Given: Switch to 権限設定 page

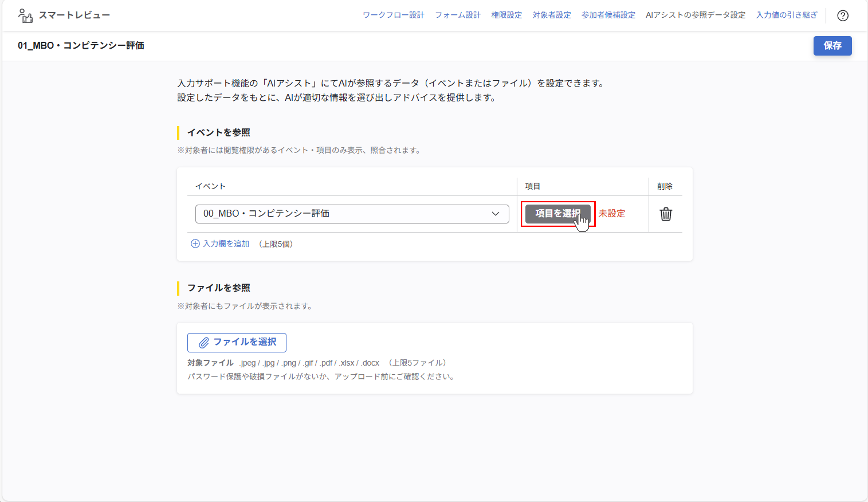Looking at the screenshot, I should coord(506,15).
